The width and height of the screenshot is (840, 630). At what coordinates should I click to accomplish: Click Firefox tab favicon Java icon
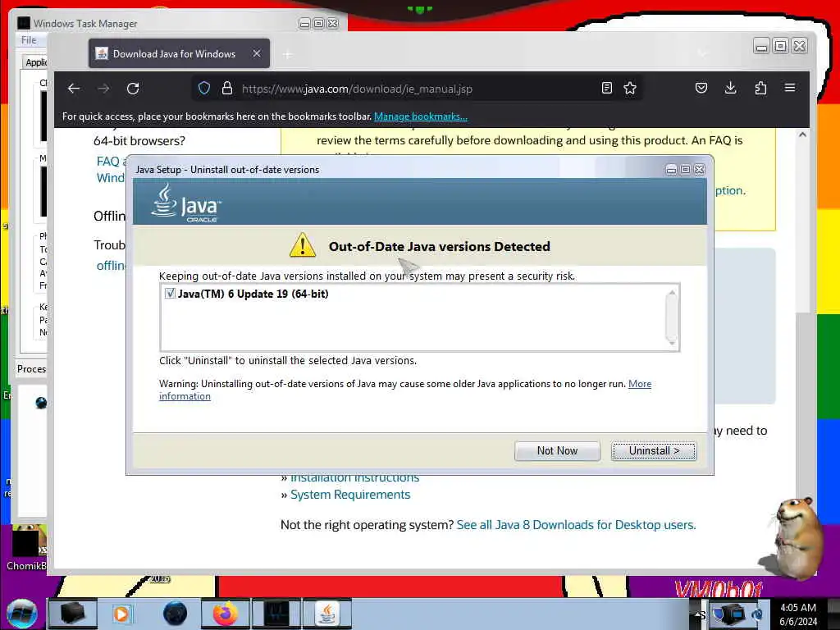coord(101,53)
